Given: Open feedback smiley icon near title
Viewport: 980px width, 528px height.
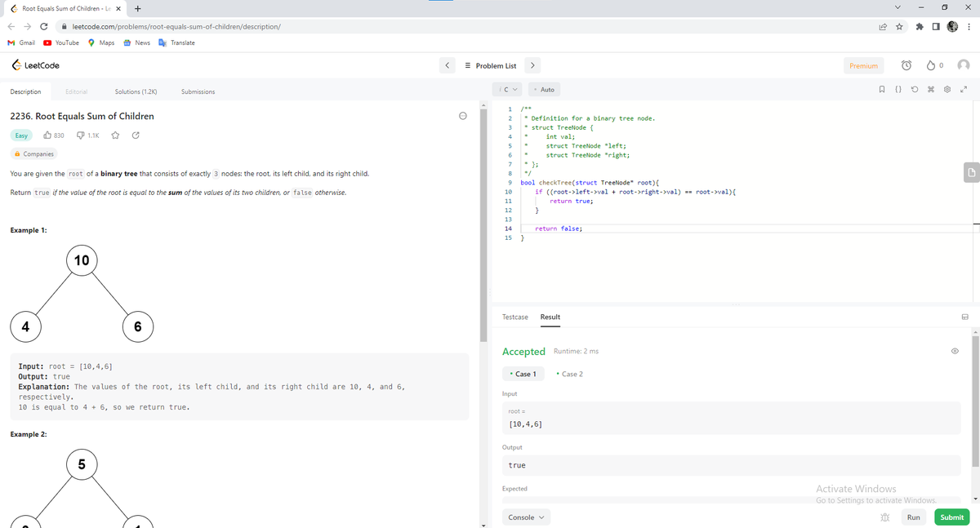Looking at the screenshot, I should coord(461,116).
